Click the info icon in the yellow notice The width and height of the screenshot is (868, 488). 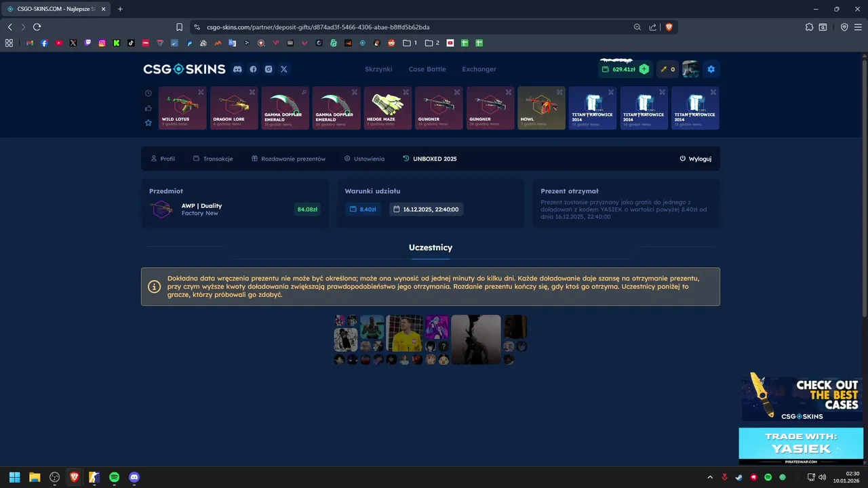click(x=154, y=287)
